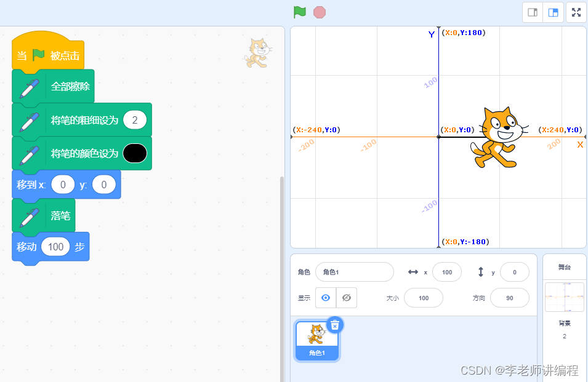The width and height of the screenshot is (588, 382).
Task: Click the y position arrows icon
Action: [x=481, y=272]
